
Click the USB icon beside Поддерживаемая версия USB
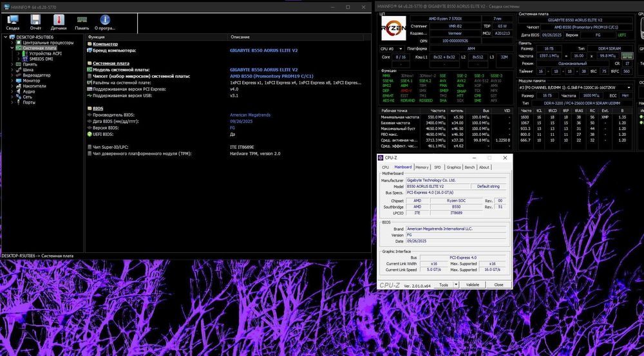(90, 96)
